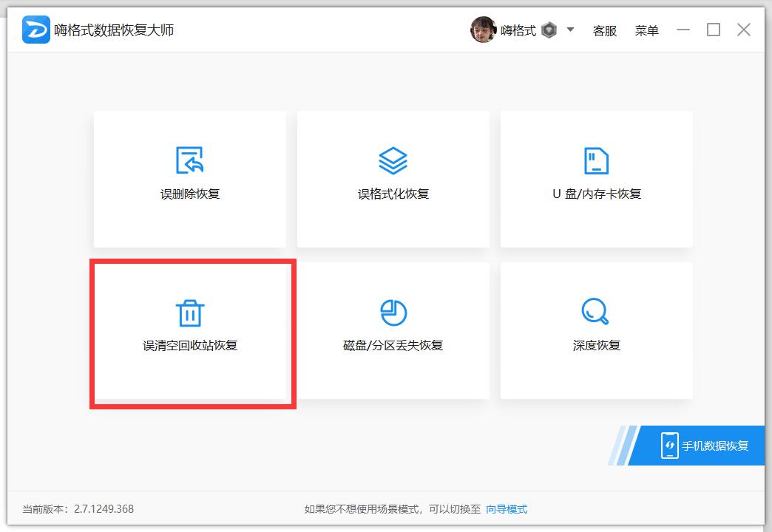The width and height of the screenshot is (772, 532).
Task: Click the 磁盘/分区丢失恢复 pie chart icon
Action: tap(393, 313)
